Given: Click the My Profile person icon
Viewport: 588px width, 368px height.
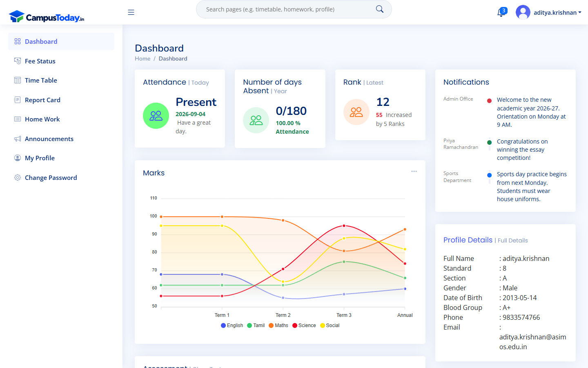Looking at the screenshot, I should (18, 158).
